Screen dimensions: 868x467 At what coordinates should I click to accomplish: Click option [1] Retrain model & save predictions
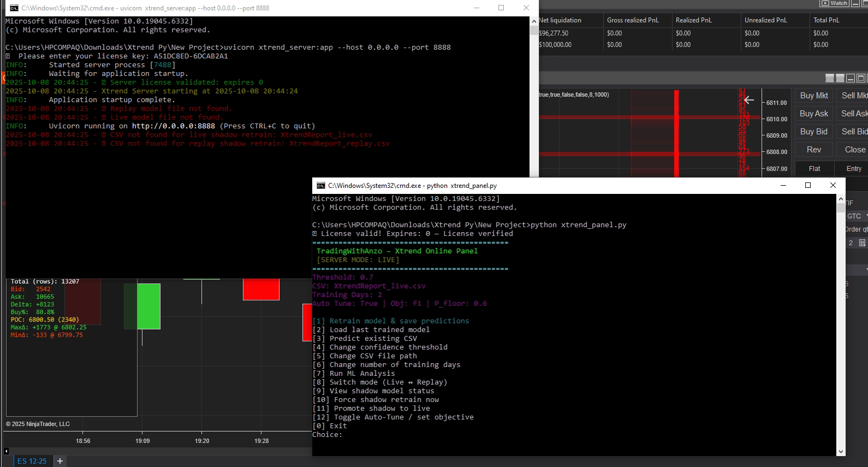(391, 321)
